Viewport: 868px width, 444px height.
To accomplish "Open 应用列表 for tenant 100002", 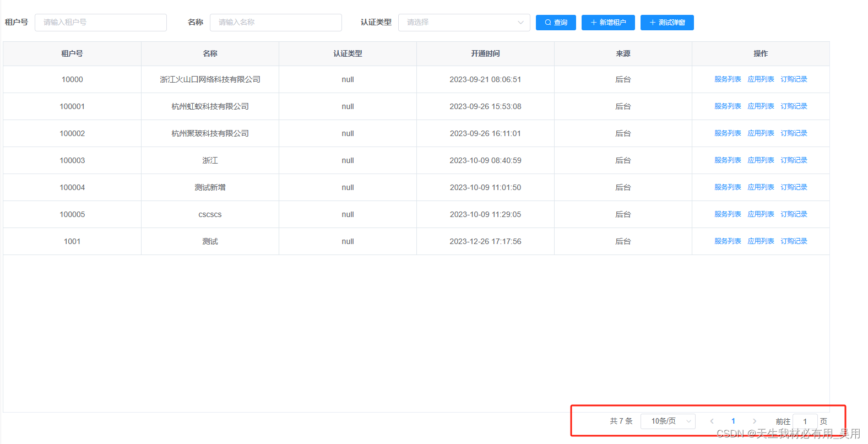I will (761, 133).
